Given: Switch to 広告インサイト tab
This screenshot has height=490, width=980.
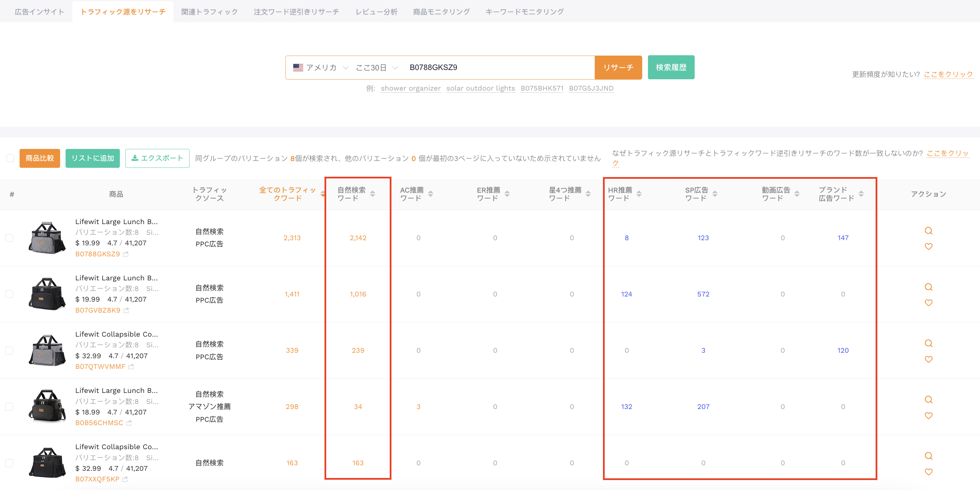Looking at the screenshot, I should coord(39,11).
